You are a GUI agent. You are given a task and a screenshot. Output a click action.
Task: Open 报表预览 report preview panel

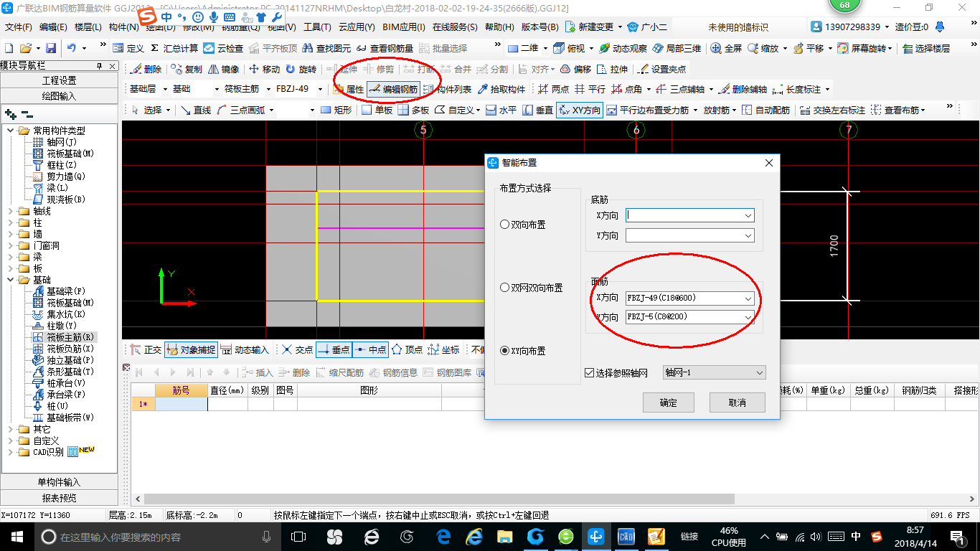[60, 498]
